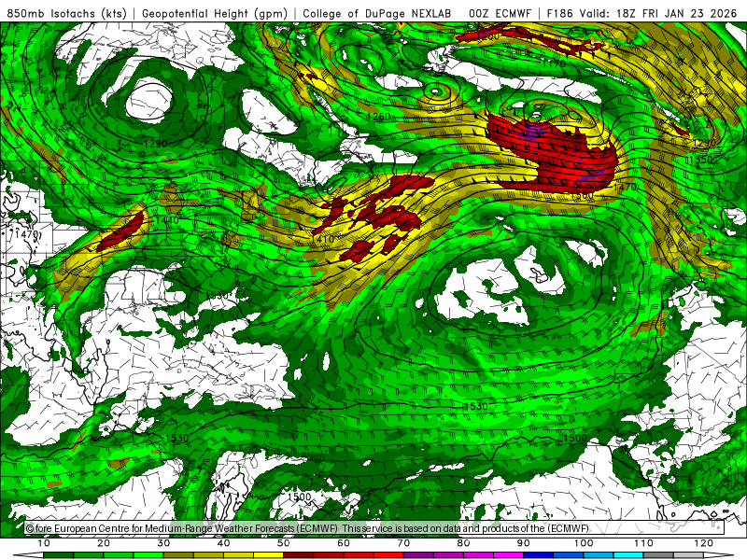The image size is (747, 560).
Task: Click the colorbar label '50'
Action: coord(284,543)
